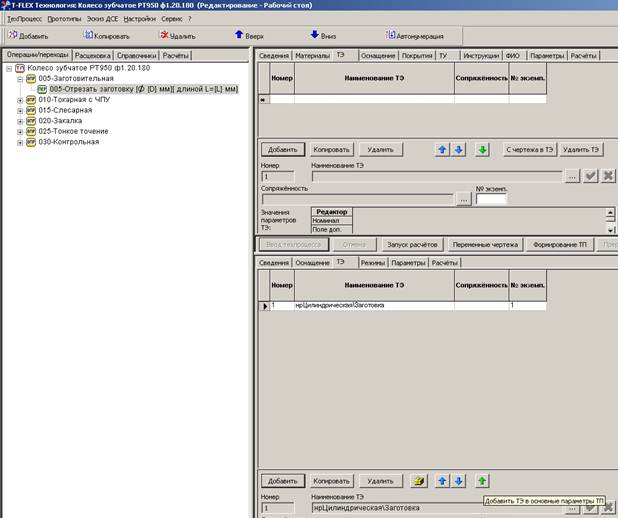Open browse button next to Сопряжённость field
The height and width of the screenshot is (518, 618).
point(464,198)
